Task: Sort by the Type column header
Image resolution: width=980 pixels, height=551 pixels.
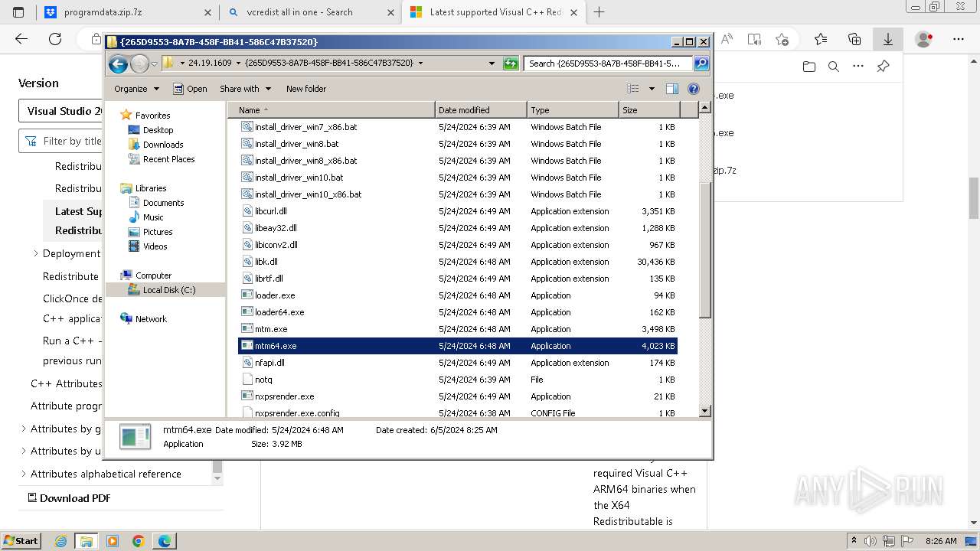Action: [573, 110]
